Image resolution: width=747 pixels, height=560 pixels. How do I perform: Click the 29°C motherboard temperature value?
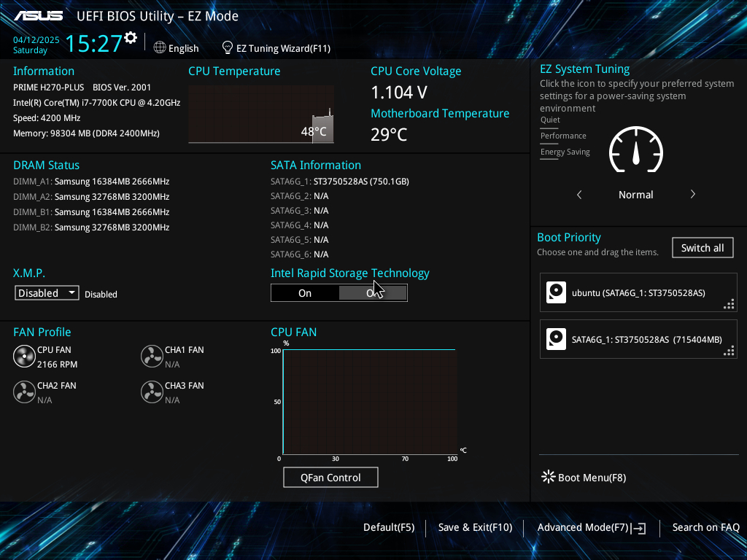click(389, 135)
